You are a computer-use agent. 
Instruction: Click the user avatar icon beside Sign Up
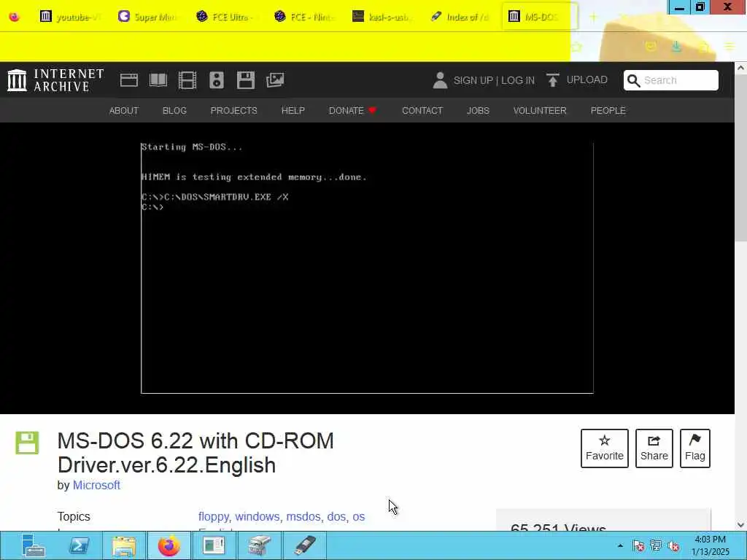coord(440,80)
